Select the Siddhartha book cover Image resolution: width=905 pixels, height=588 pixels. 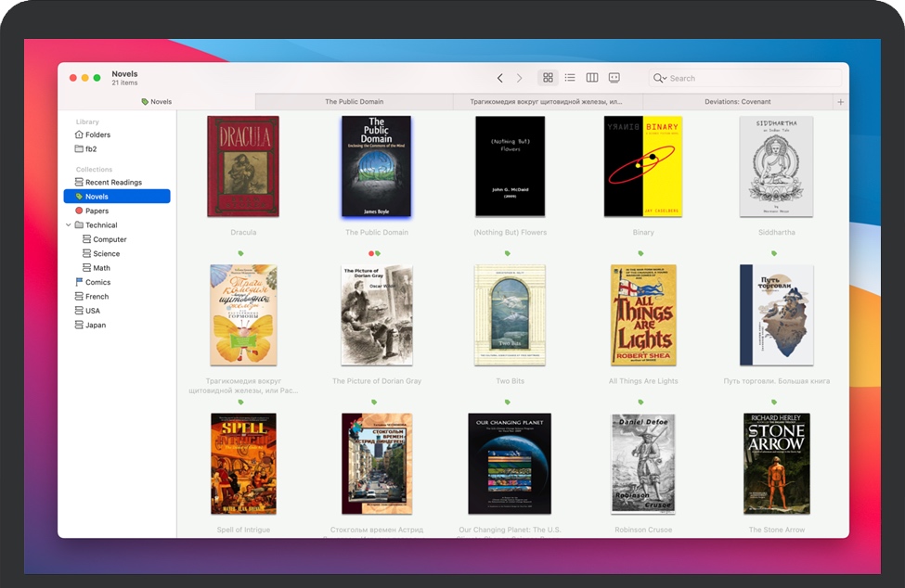click(x=776, y=167)
